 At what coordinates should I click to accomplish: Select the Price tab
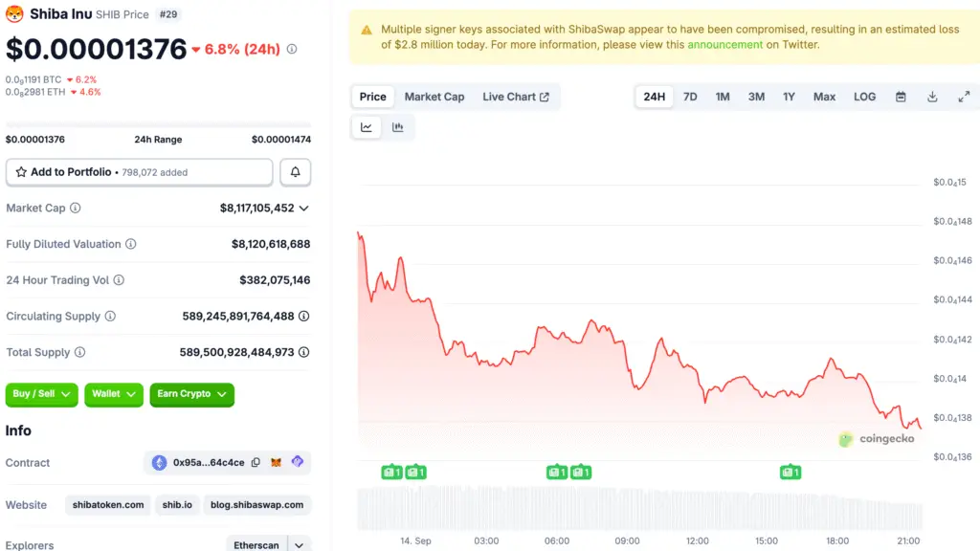tap(372, 97)
